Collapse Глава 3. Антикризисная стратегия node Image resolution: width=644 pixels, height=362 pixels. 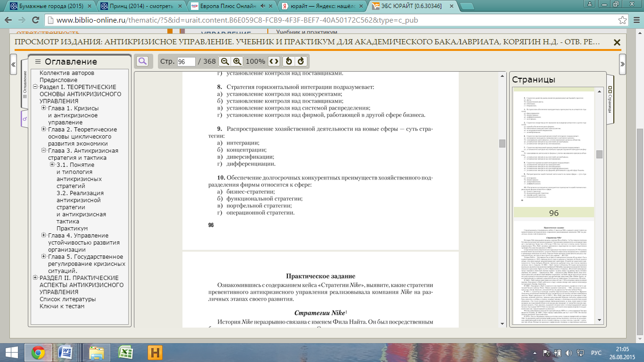tap(44, 151)
